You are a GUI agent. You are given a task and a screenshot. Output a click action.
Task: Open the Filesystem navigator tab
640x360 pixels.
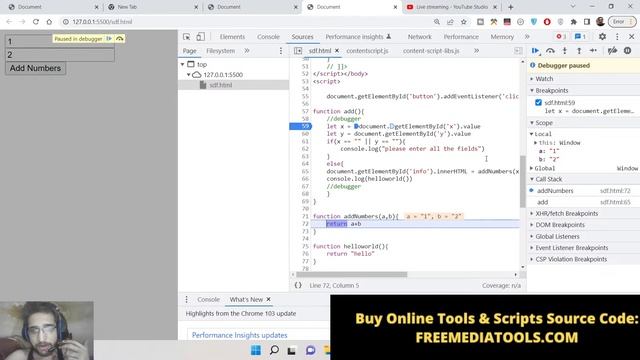(220, 51)
